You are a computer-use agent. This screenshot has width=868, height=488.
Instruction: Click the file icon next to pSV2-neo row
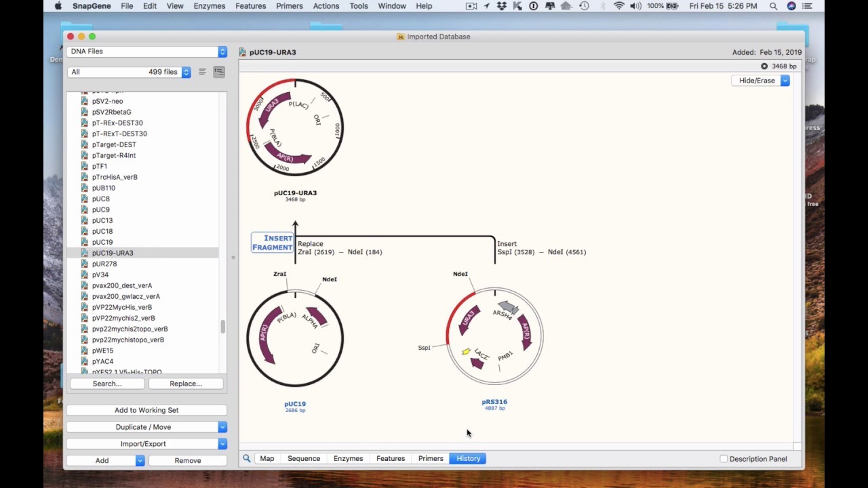point(85,101)
